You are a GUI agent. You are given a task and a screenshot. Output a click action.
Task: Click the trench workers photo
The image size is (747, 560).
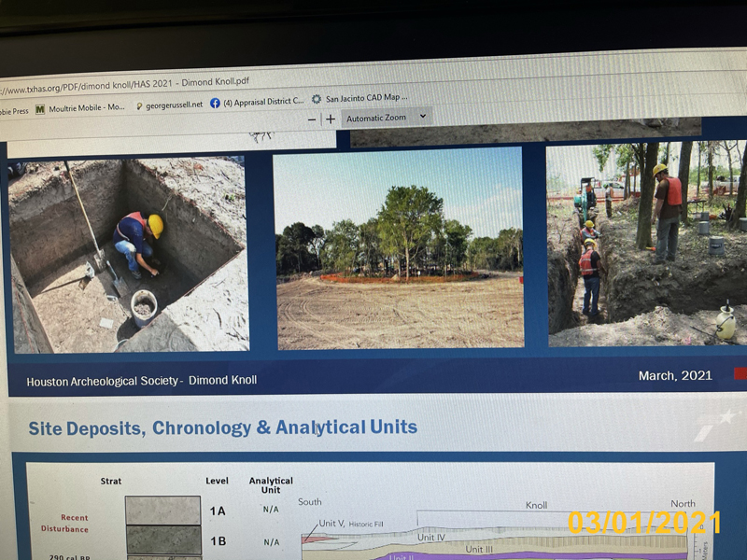pyautogui.click(x=646, y=243)
